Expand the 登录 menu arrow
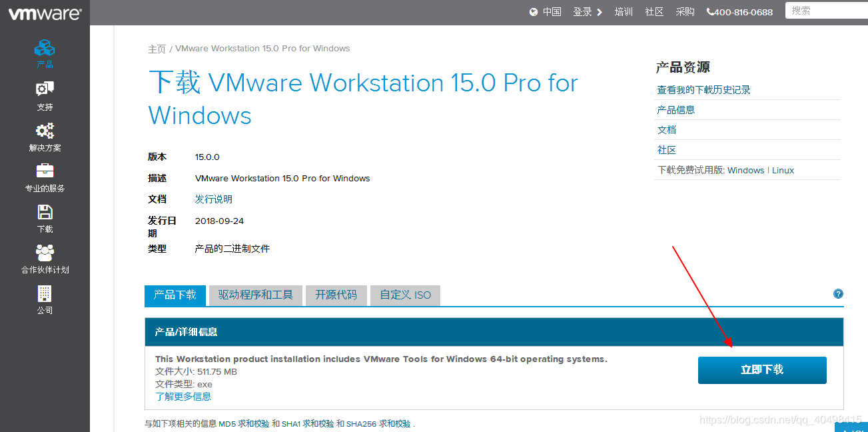The height and width of the screenshot is (432, 868). [600, 12]
